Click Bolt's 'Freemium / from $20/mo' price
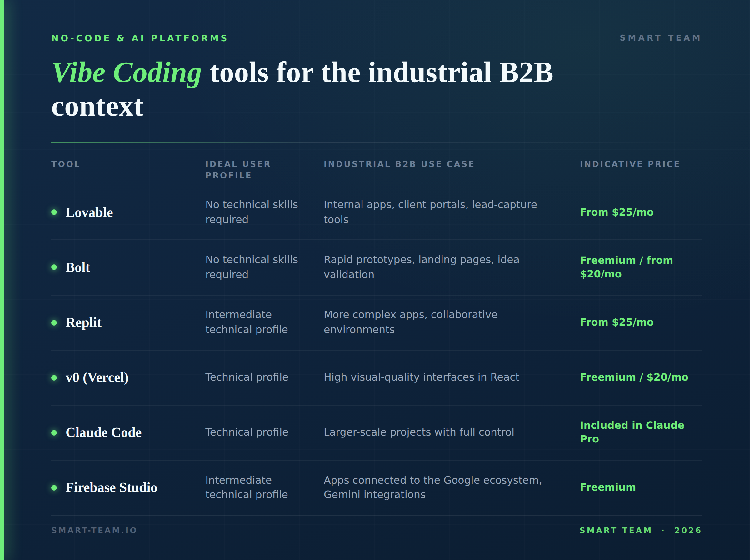The image size is (750, 560). point(626,267)
